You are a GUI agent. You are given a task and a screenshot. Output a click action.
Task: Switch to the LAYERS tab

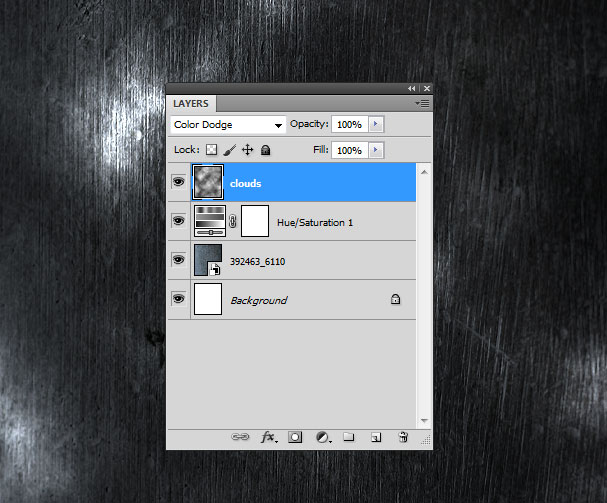click(x=191, y=104)
